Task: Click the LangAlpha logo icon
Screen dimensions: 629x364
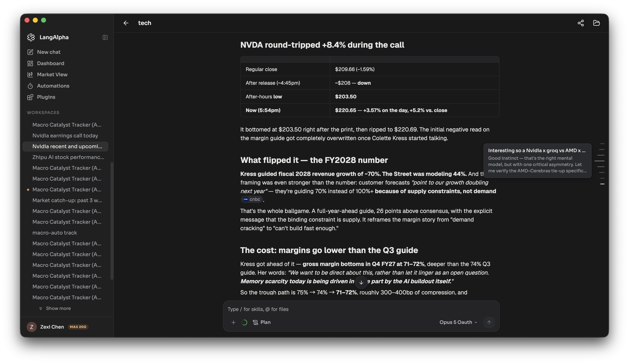Action: coord(31,37)
